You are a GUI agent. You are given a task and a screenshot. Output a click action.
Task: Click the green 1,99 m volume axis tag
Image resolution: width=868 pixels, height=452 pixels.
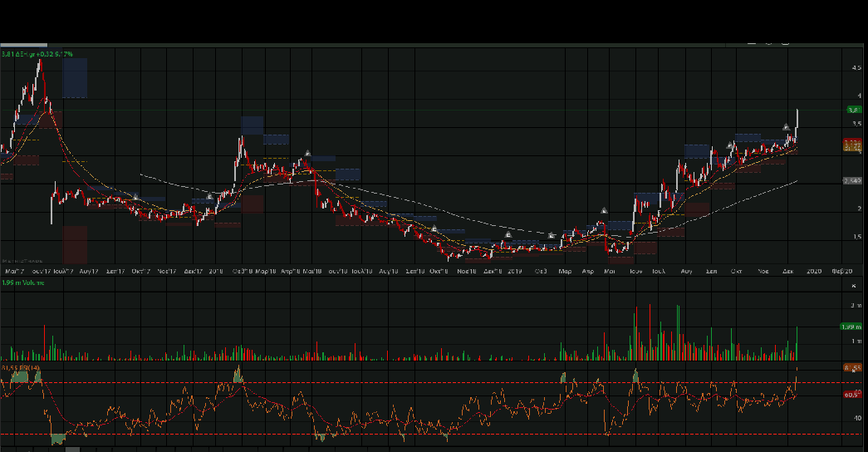click(853, 327)
